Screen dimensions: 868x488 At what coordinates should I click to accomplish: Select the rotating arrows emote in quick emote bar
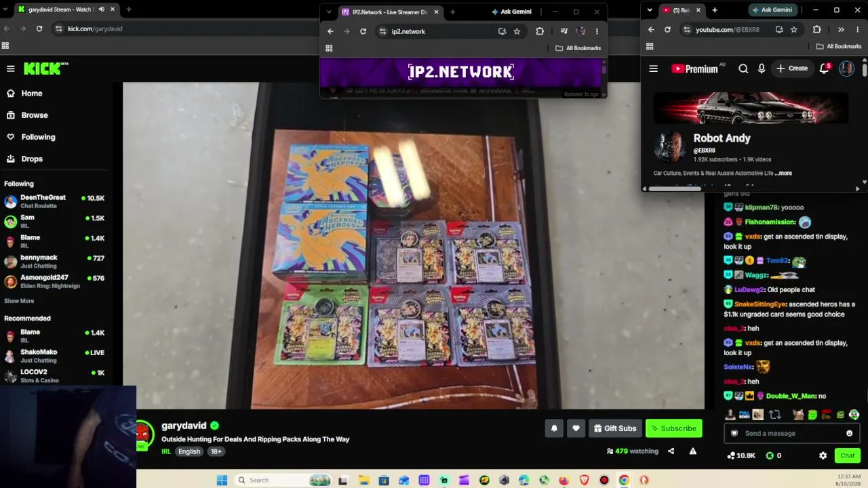pos(775,415)
